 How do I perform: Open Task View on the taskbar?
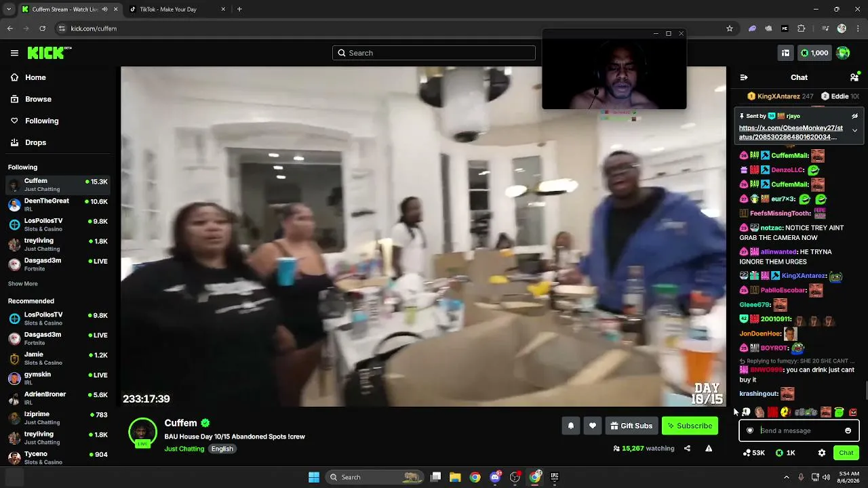click(x=436, y=477)
